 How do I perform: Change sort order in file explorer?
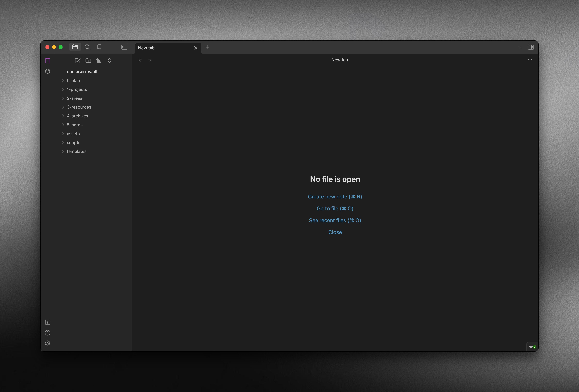99,61
